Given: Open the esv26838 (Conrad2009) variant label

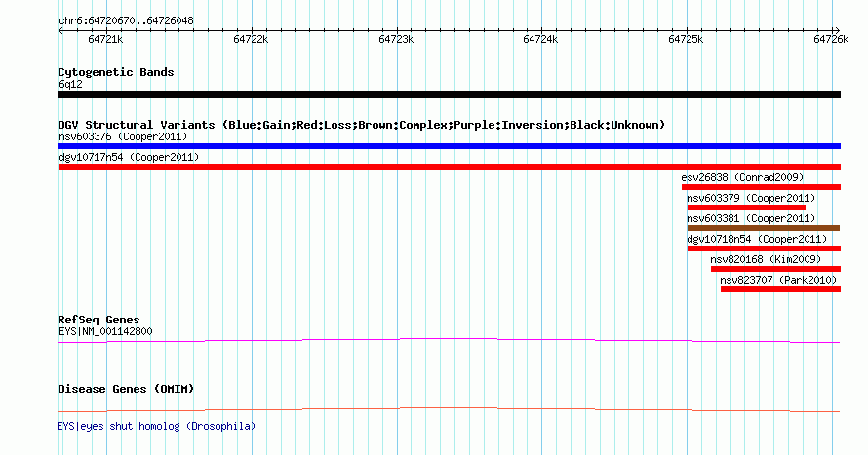Looking at the screenshot, I should pyautogui.click(x=742, y=177).
